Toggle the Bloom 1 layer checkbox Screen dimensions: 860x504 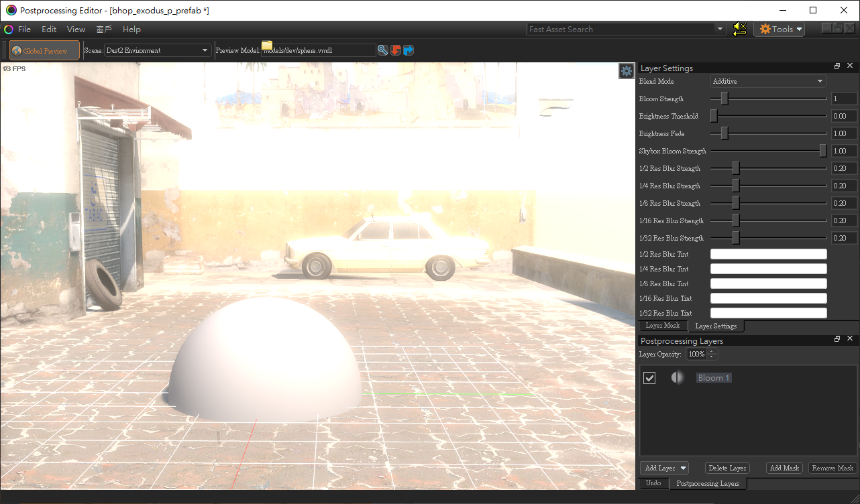(x=649, y=378)
